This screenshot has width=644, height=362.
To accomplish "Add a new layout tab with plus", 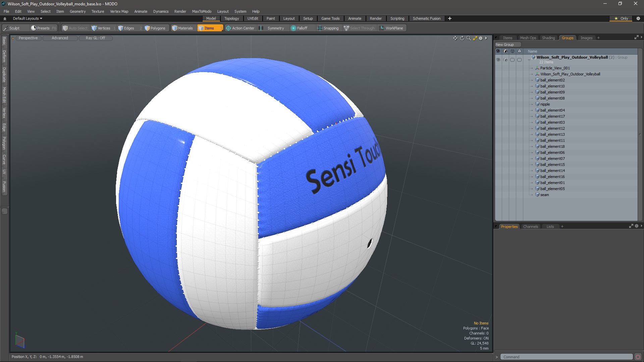I will 450,18.
